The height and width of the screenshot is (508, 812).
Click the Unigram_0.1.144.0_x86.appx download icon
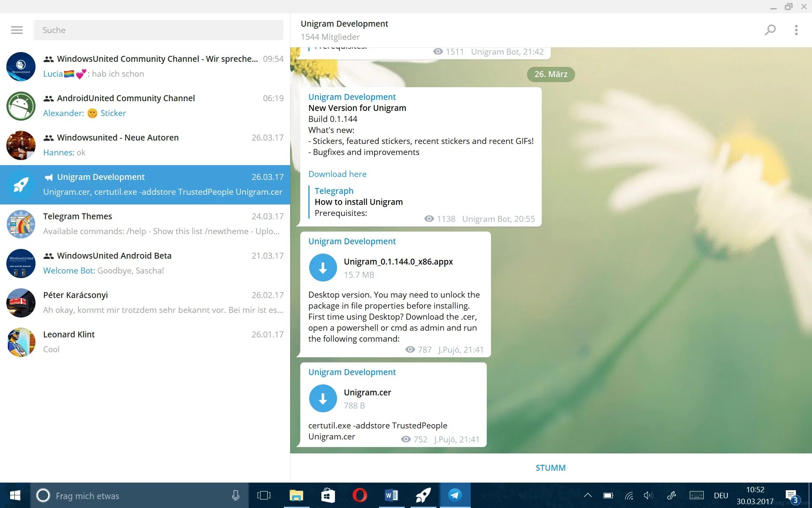pos(323,268)
